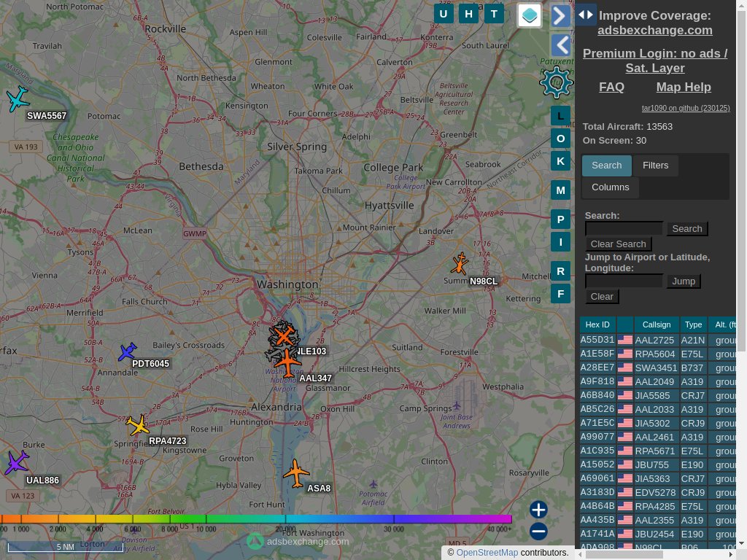Image resolution: width=747 pixels, height=560 pixels.
Task: Select table row JBU755
Action: tap(658, 464)
